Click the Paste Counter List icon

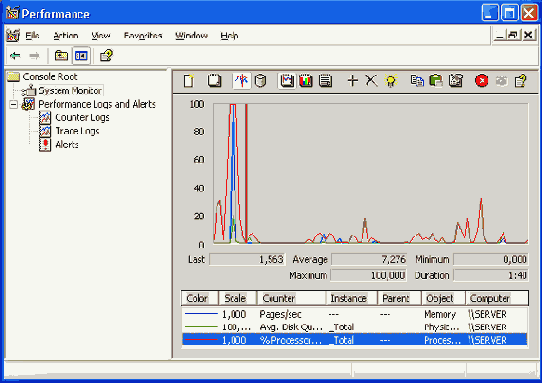pyautogui.click(x=436, y=81)
